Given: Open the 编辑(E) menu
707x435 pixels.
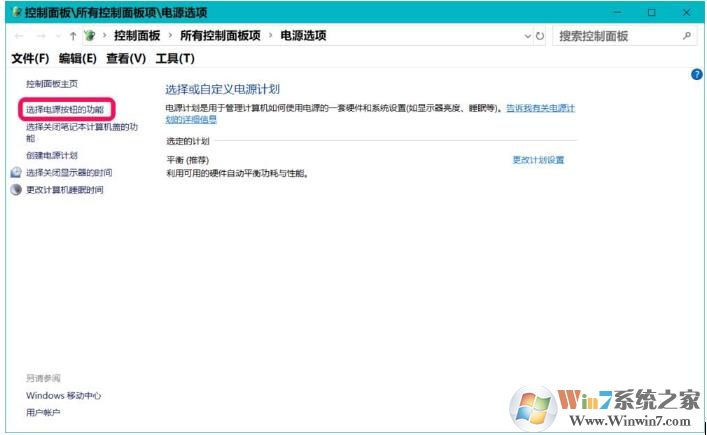Looking at the screenshot, I should (x=78, y=59).
